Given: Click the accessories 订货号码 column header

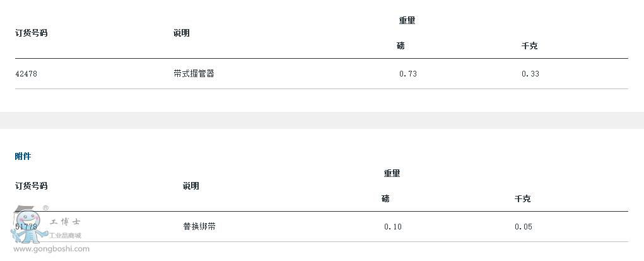Looking at the screenshot, I should 31,186.
